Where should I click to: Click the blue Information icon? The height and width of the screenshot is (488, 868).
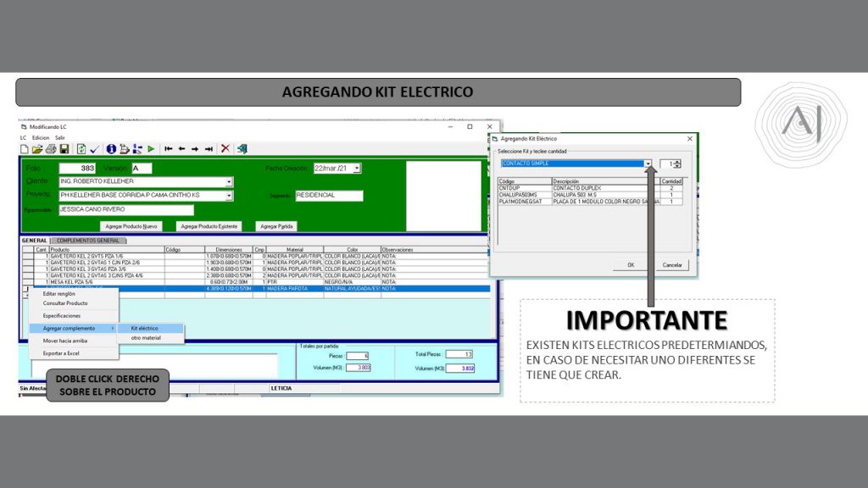pos(111,149)
